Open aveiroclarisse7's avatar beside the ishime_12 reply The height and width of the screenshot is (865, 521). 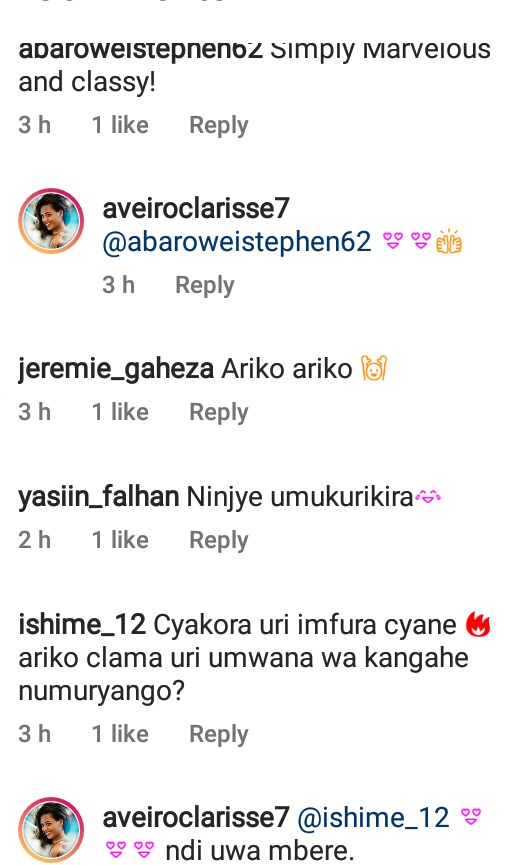[x=51, y=830]
